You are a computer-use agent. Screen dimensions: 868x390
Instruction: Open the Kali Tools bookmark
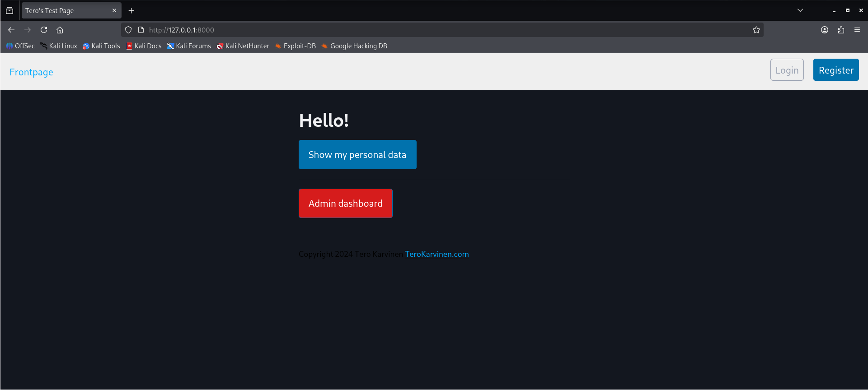[x=101, y=46]
